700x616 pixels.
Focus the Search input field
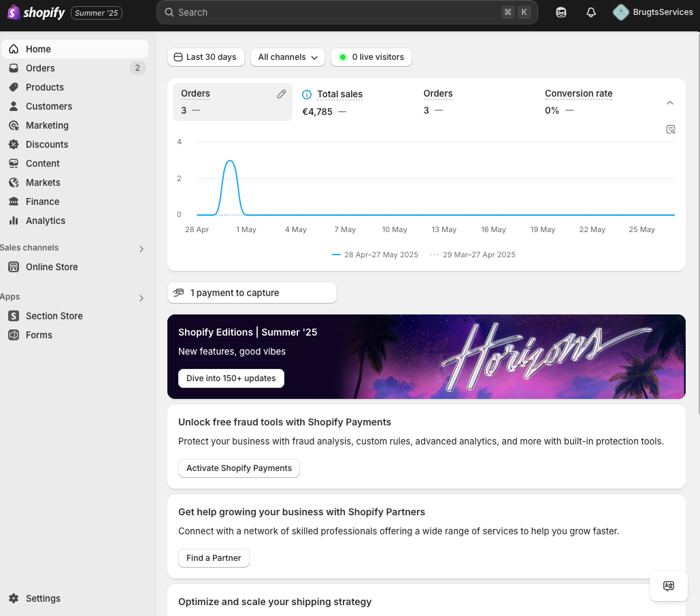pos(333,12)
